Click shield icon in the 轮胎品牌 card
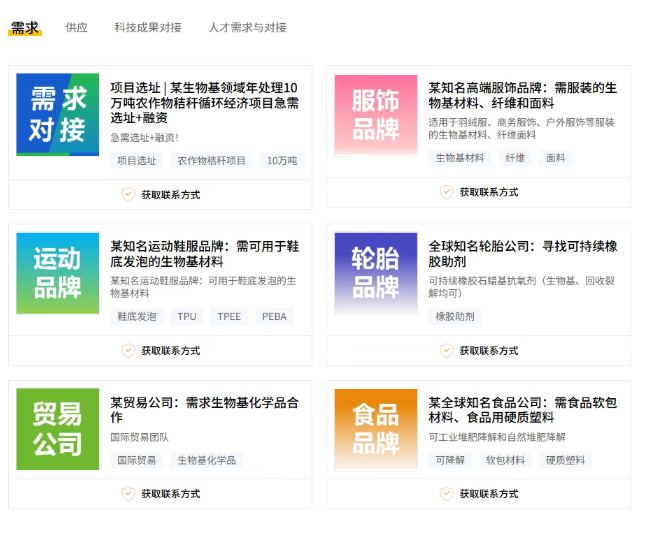 pos(447,351)
